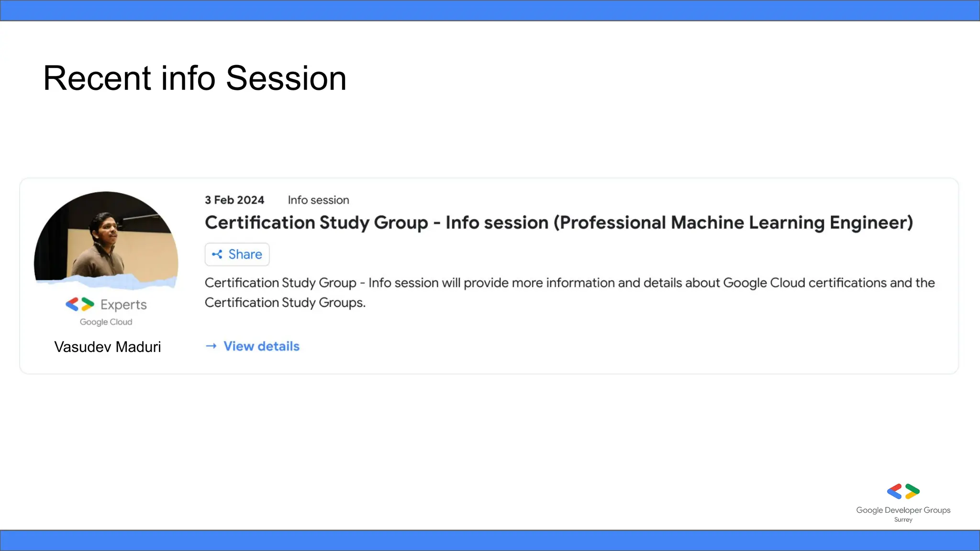Click the Experts label text
The image size is (980, 551).
click(x=123, y=305)
